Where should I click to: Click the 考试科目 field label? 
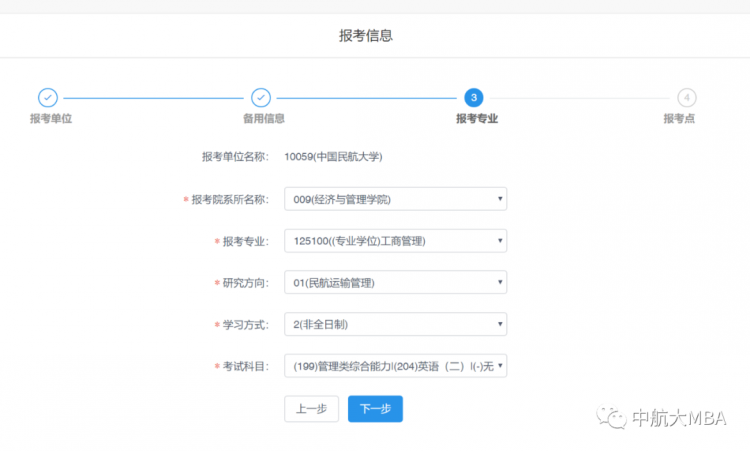click(x=245, y=366)
